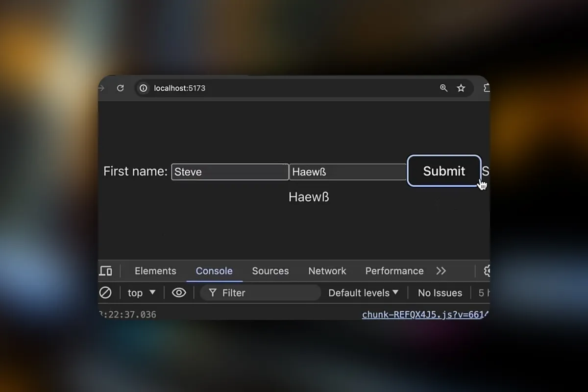Show more DevTools tabs chevron

[441, 270]
